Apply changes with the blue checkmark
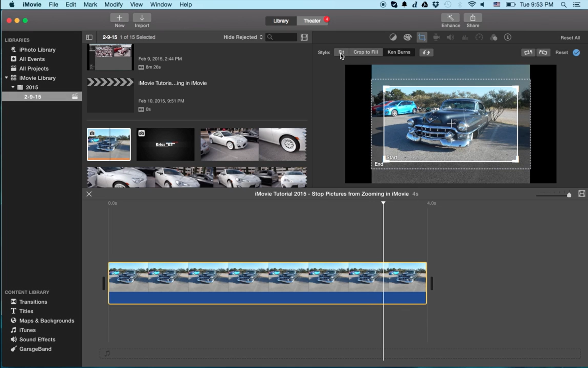This screenshot has height=368, width=588. pos(577,52)
